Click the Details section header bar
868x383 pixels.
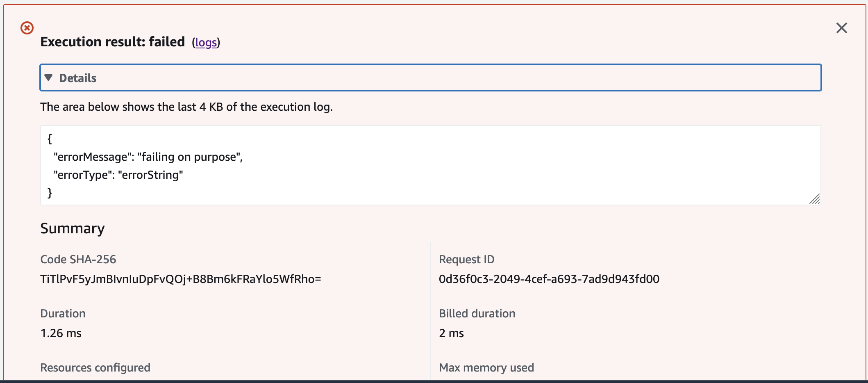coord(430,78)
